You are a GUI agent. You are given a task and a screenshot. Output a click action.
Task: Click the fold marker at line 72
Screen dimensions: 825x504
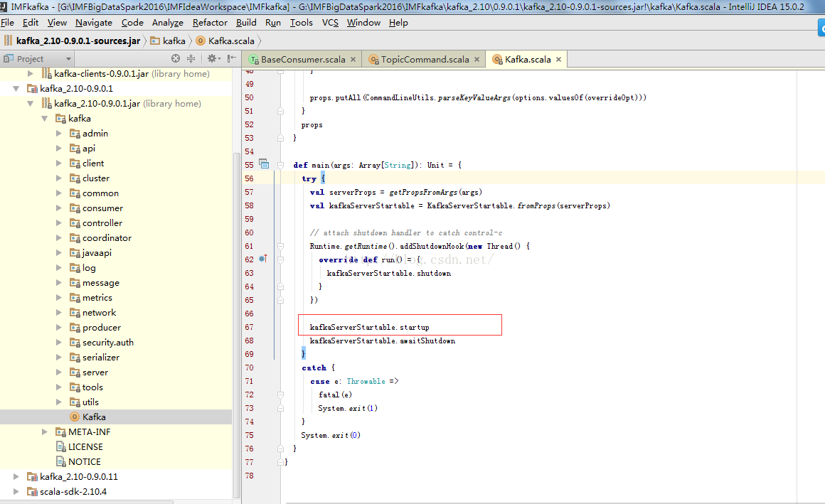[x=280, y=395]
